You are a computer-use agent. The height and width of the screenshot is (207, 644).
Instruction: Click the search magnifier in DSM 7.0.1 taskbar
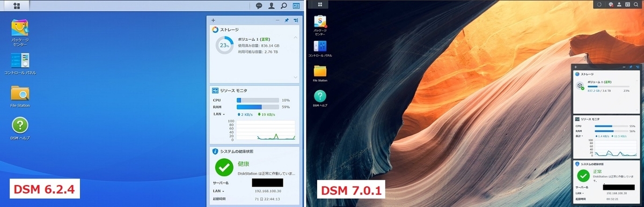pos(636,4)
